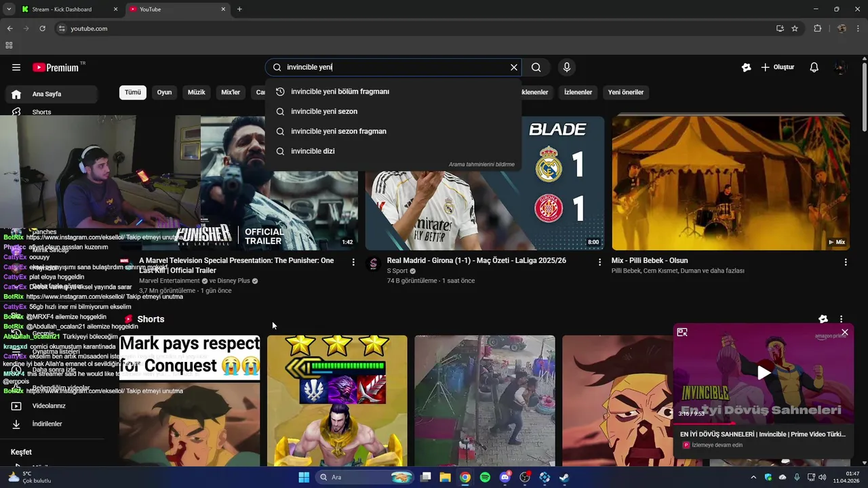Screen dimensions: 868x488
Task: Select the Yeni öneriler filter chip
Action: pos(625,92)
